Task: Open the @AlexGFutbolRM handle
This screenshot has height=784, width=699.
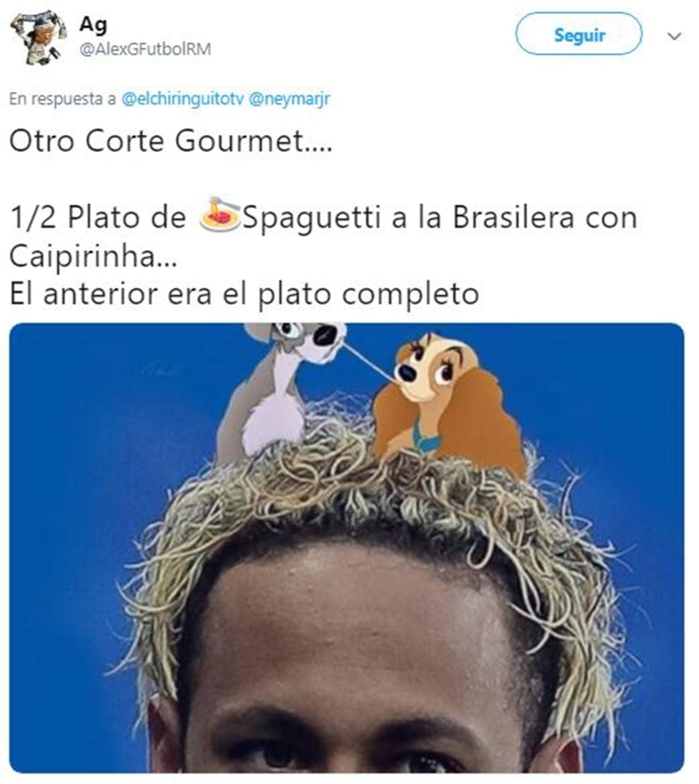Action: coord(145,49)
